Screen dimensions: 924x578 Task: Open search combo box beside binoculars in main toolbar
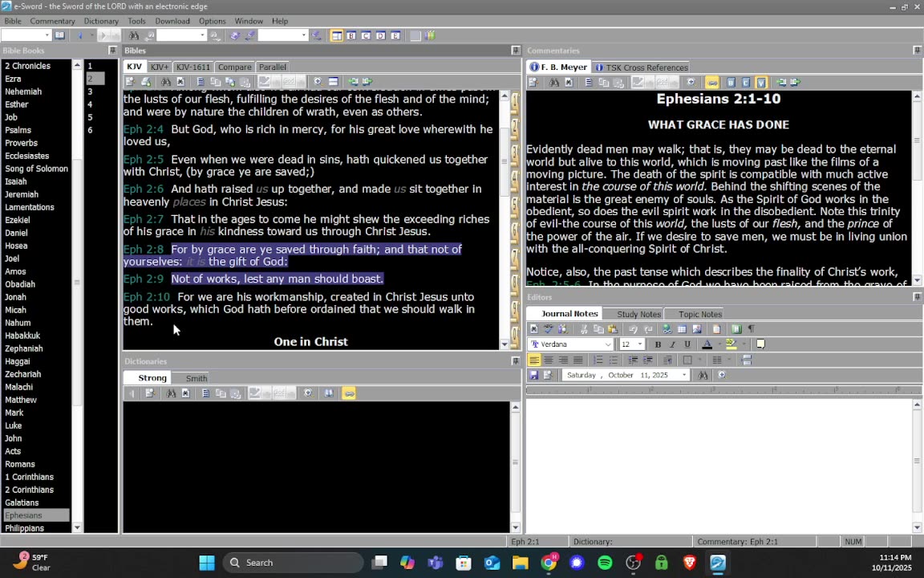pos(181,35)
